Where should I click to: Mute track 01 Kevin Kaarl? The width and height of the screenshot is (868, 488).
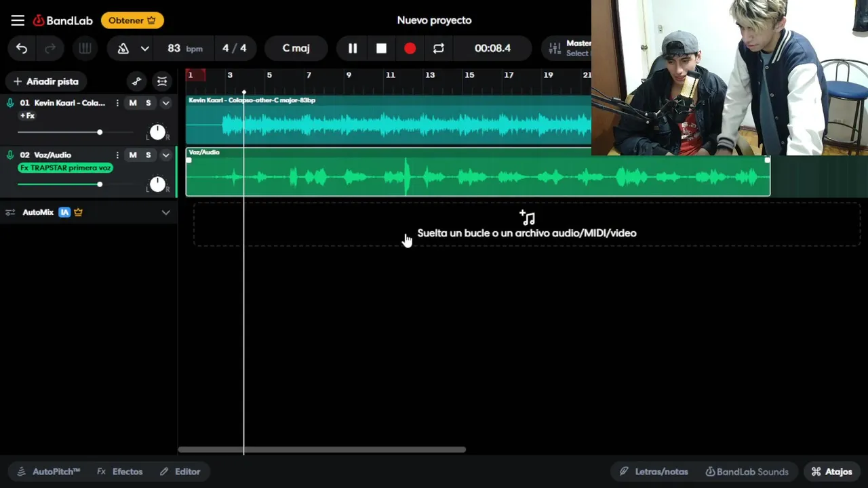[x=133, y=103]
